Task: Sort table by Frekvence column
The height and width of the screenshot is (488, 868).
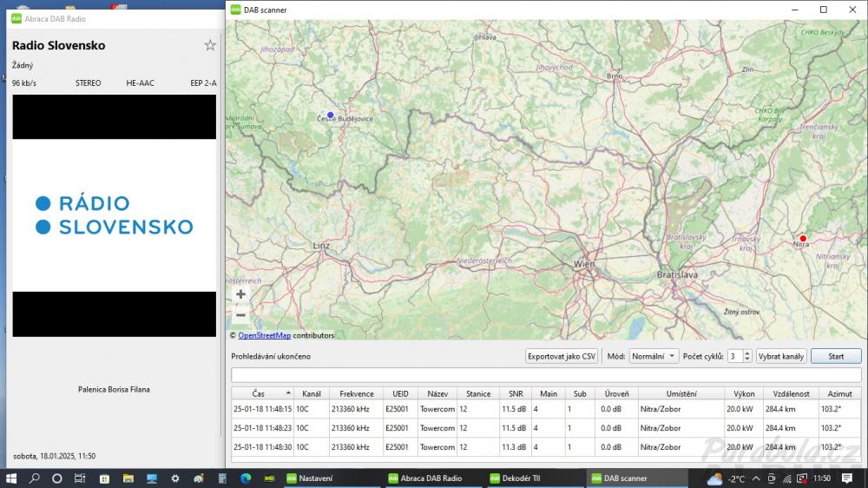Action: tap(357, 394)
